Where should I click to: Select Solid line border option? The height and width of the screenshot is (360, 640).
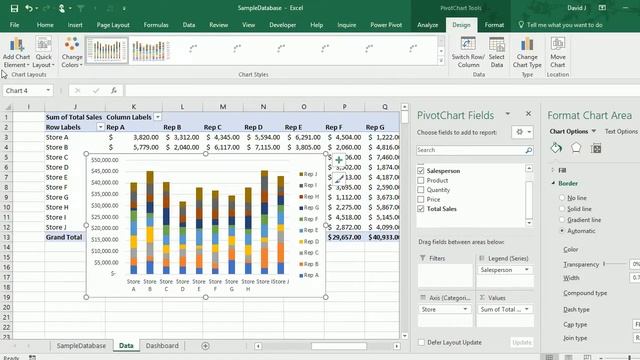click(562, 209)
